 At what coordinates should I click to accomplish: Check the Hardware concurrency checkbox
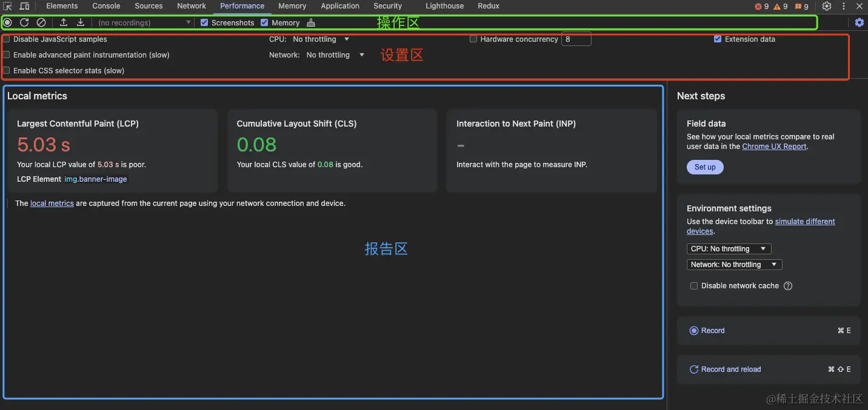[473, 39]
